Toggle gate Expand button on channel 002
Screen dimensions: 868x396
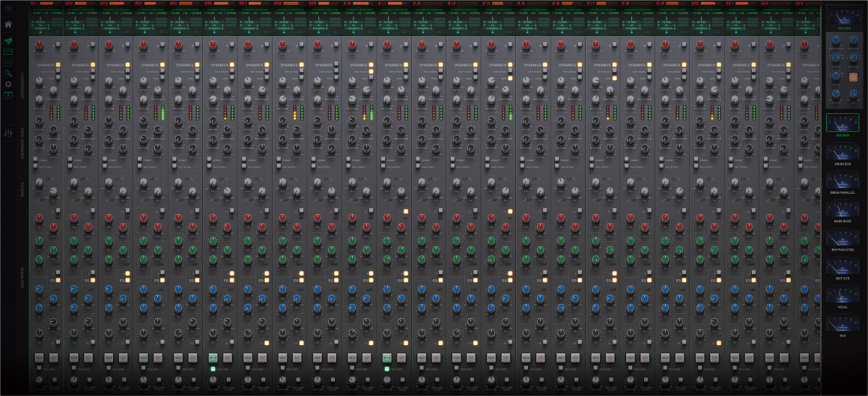(70, 159)
